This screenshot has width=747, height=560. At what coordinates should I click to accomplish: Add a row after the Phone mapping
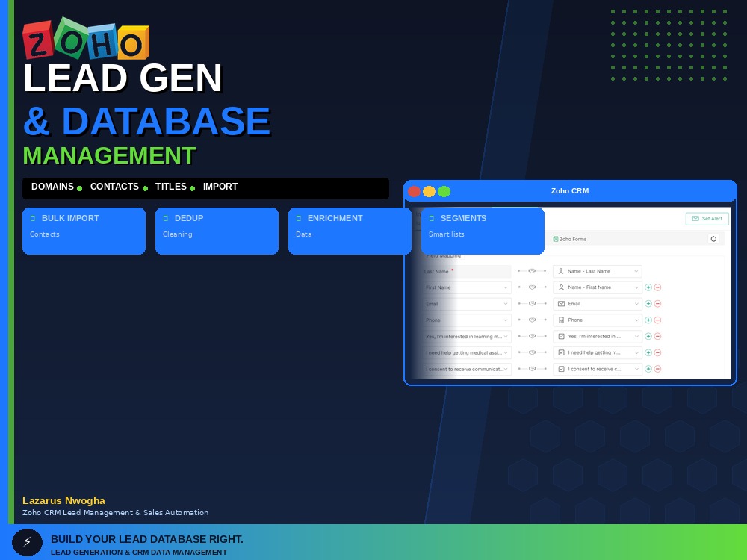pos(648,320)
